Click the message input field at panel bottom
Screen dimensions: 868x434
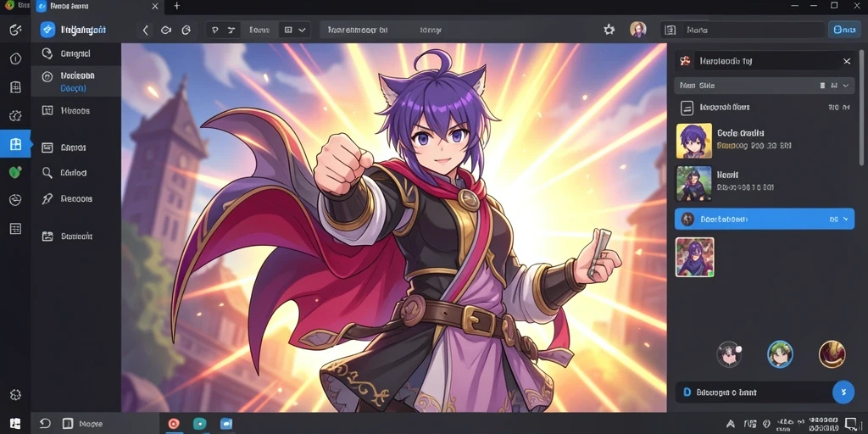pyautogui.click(x=754, y=392)
